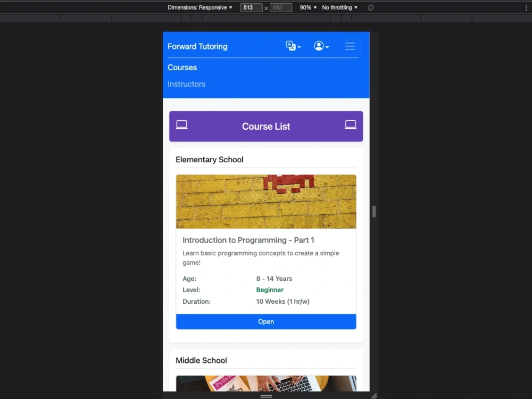
Task: Go to Courses in the navbar
Action: pyautogui.click(x=182, y=68)
